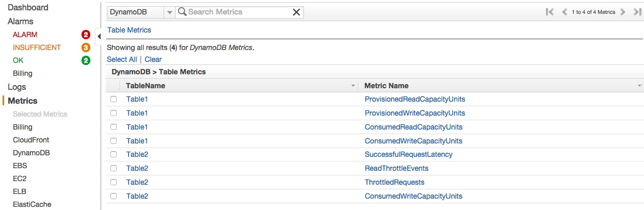Click the Select All link
This screenshot has height=210, width=644.
(x=122, y=59)
